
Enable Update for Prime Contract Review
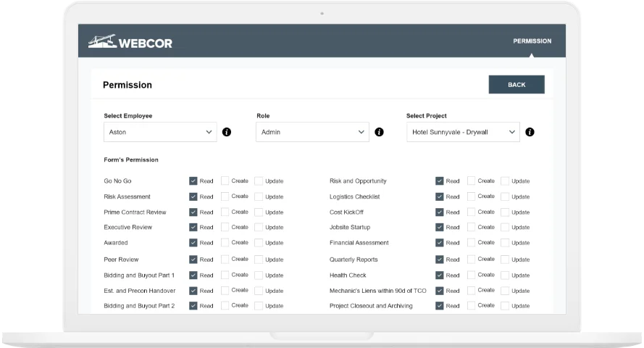click(x=259, y=212)
